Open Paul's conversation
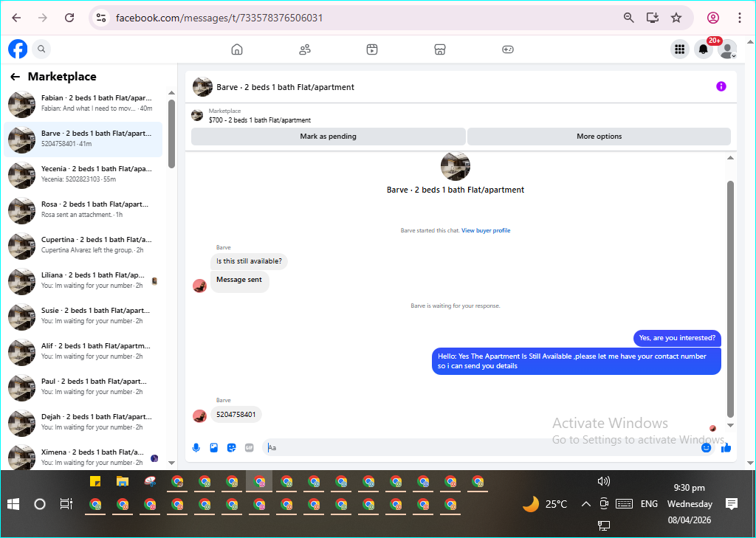 83,387
